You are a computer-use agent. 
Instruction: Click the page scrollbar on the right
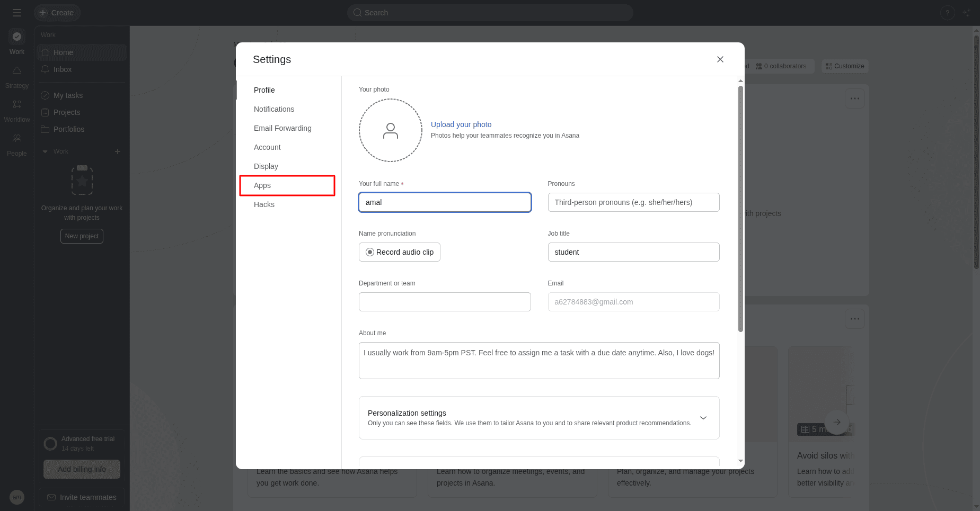(976, 151)
